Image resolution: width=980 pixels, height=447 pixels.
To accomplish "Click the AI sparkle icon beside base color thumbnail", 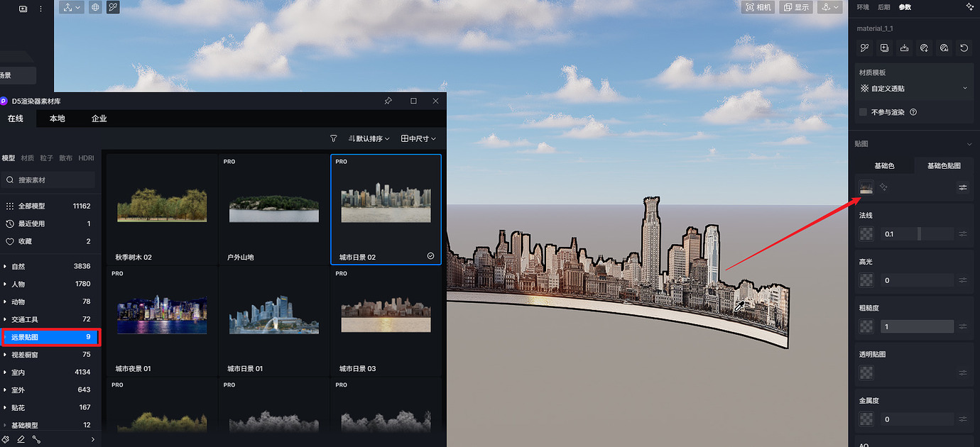I will (x=884, y=187).
